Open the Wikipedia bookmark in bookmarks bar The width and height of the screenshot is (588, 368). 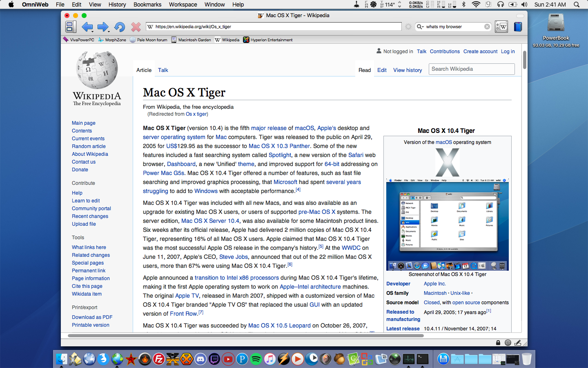click(x=227, y=40)
